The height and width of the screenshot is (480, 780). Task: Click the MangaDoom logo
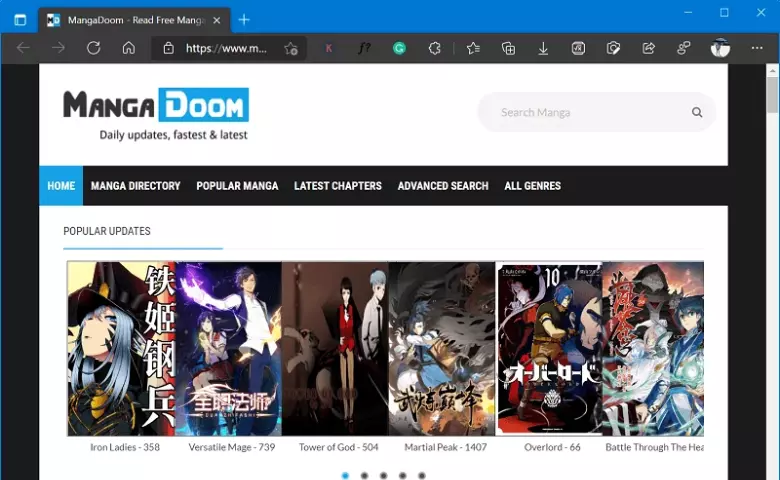(156, 114)
